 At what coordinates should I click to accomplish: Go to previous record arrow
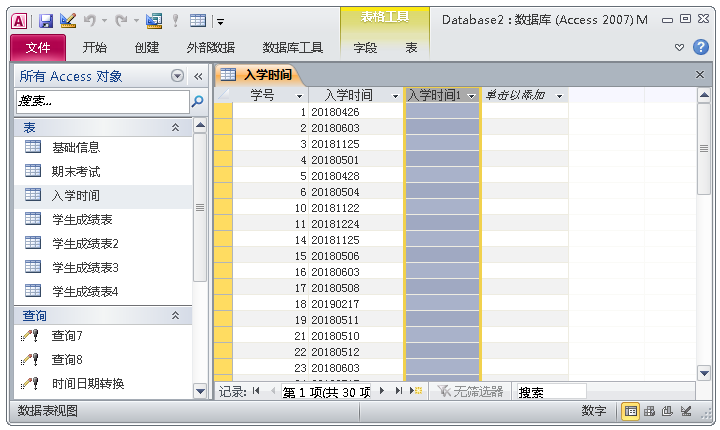(x=273, y=391)
